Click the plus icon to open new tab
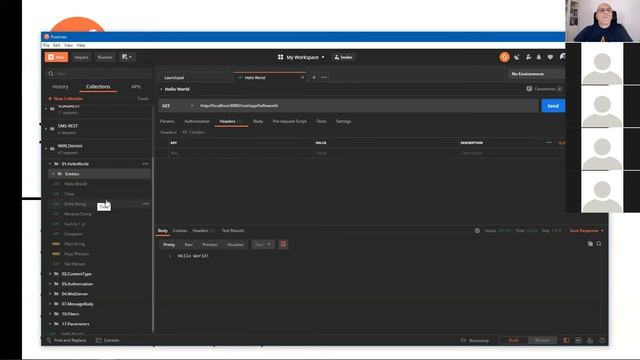Image resolution: width=640 pixels, height=360 pixels. pos(314,77)
